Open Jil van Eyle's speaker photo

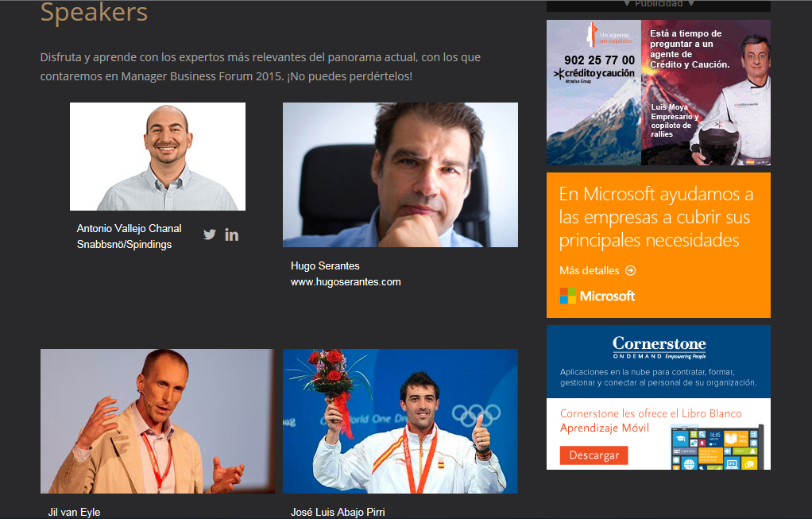157,421
